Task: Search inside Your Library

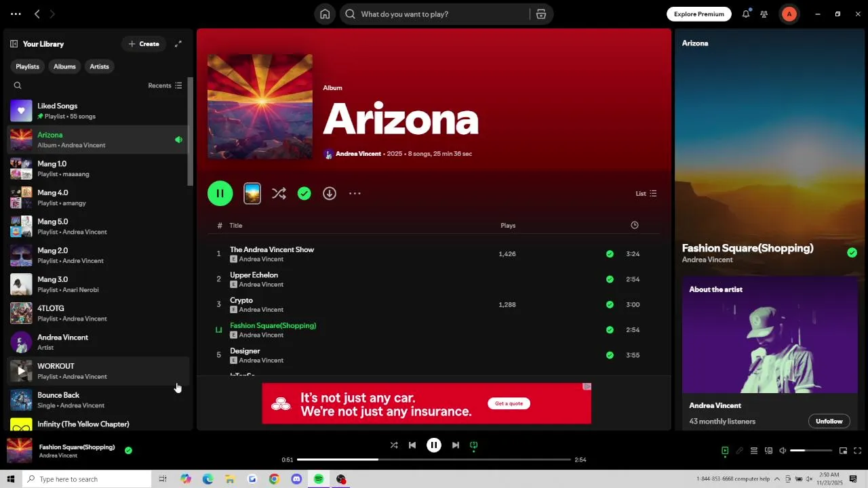Action: (x=18, y=85)
